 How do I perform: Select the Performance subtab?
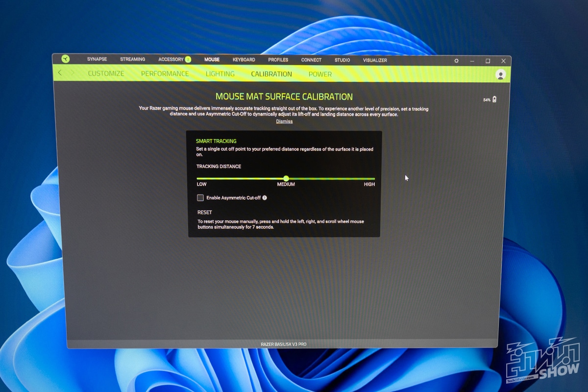tap(165, 73)
